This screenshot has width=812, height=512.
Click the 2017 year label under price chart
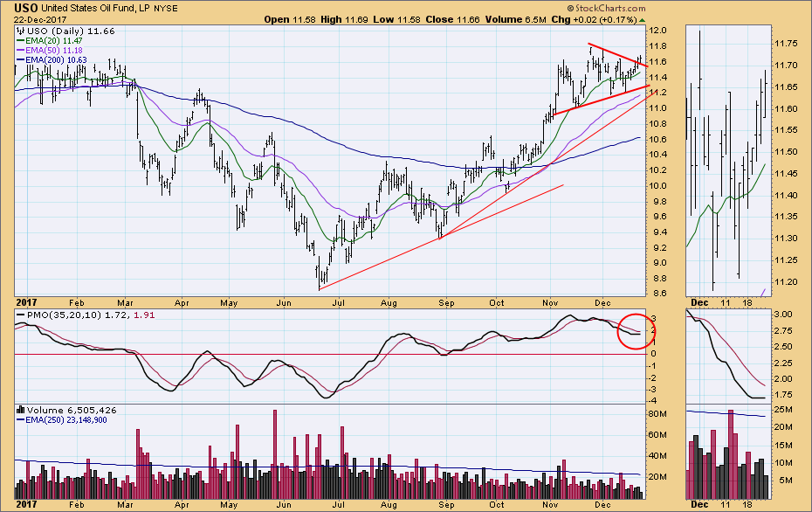(26, 302)
